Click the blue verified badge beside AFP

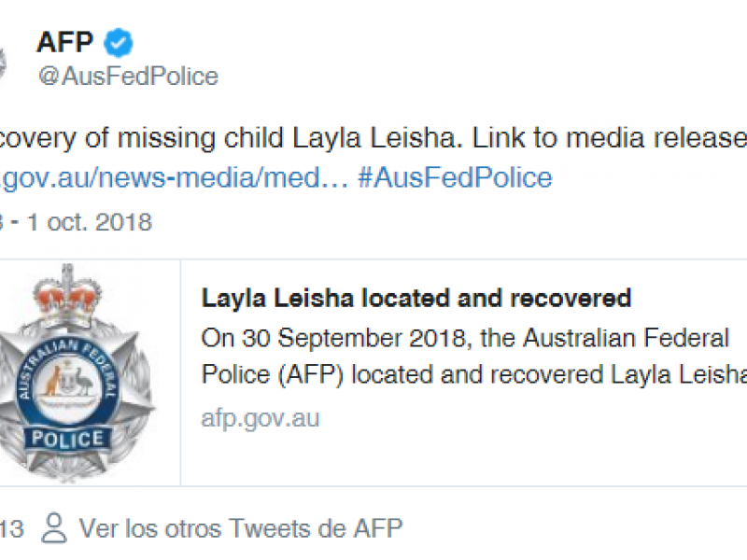click(119, 43)
